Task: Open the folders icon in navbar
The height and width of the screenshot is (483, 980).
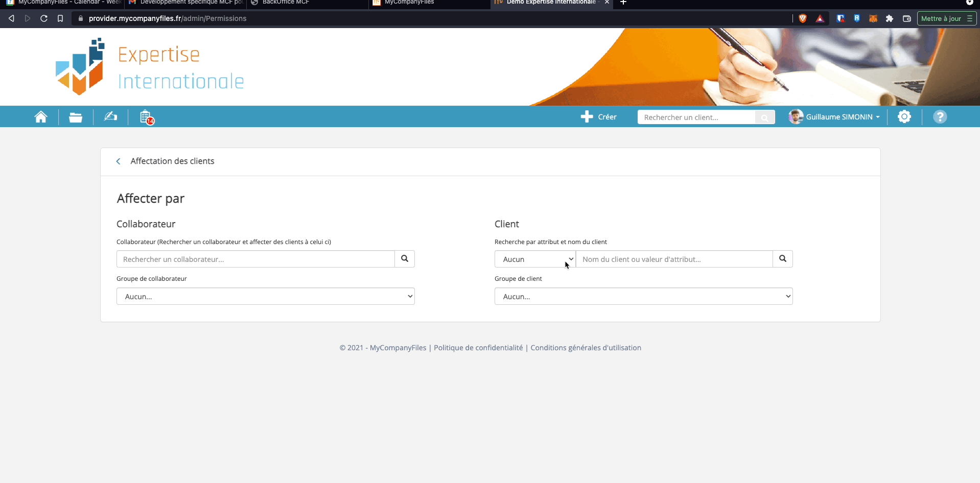Action: coord(76,117)
